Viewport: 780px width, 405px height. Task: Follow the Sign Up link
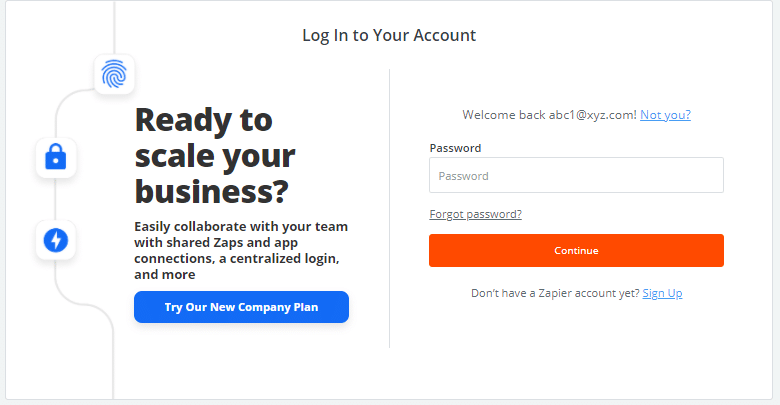pyautogui.click(x=662, y=293)
